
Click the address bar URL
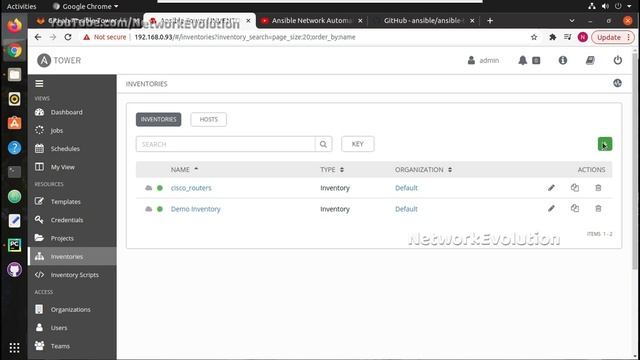pos(245,37)
